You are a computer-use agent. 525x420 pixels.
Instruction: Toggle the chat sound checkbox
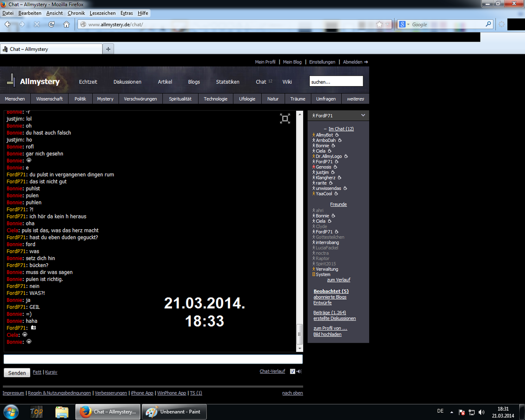(293, 371)
